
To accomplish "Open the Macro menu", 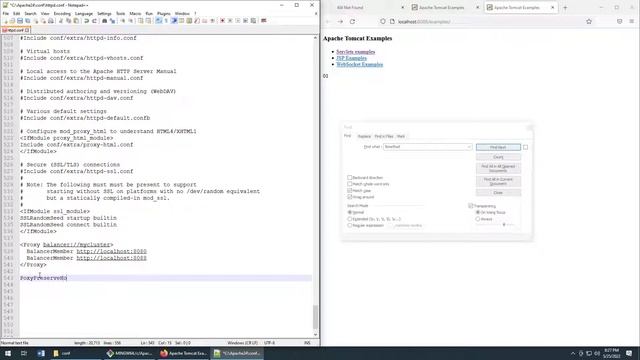I will tap(135, 13).
